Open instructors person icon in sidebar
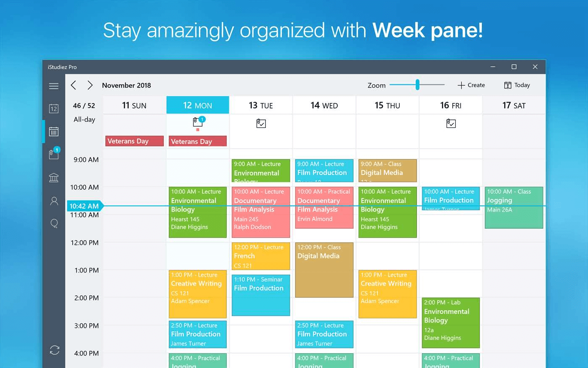588x368 pixels. (x=54, y=201)
